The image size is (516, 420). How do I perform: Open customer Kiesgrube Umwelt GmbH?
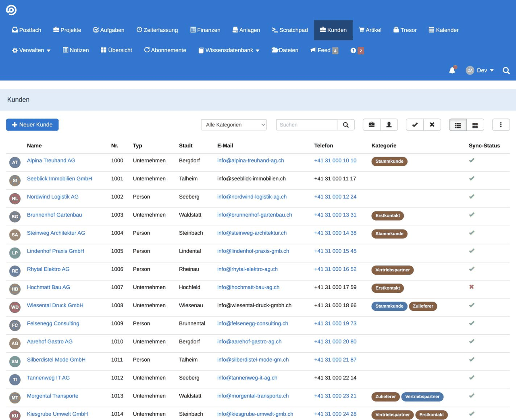[x=57, y=414]
